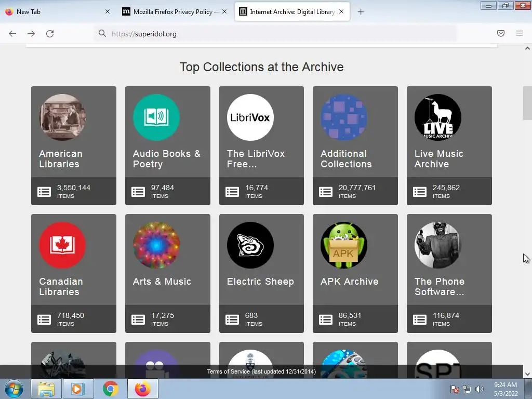Screen dimensions: 532x399
Task: Launch Windows Media Player from taskbar
Action: click(x=78, y=389)
